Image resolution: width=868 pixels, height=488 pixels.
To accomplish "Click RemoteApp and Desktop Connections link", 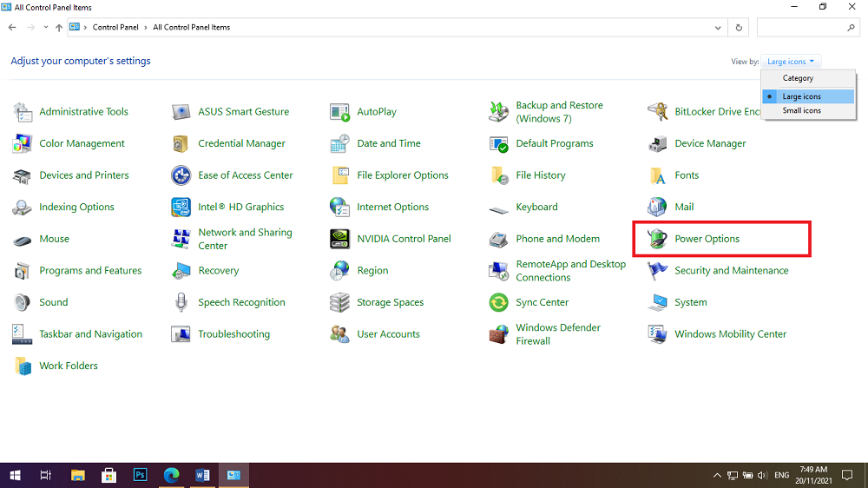I will click(x=571, y=270).
